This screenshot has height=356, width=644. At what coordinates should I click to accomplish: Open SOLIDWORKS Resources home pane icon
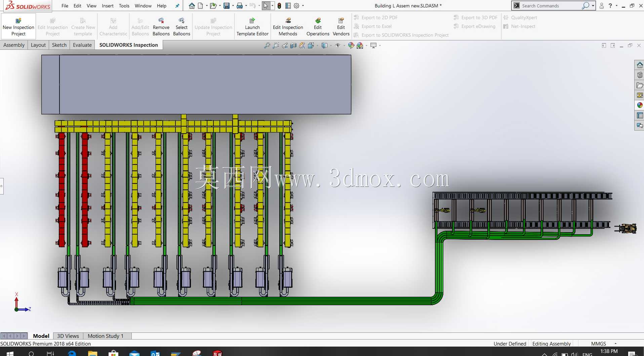[640, 65]
